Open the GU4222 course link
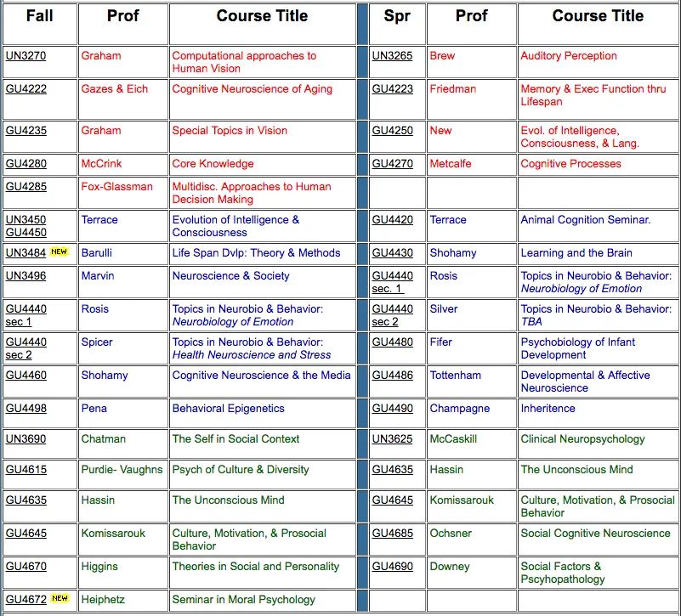 click(26, 89)
